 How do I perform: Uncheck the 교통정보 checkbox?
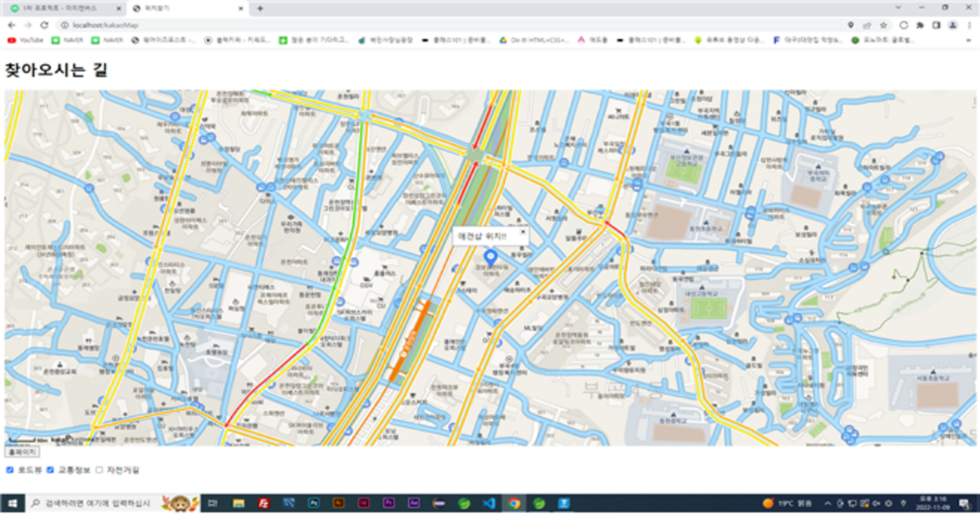[x=50, y=470]
